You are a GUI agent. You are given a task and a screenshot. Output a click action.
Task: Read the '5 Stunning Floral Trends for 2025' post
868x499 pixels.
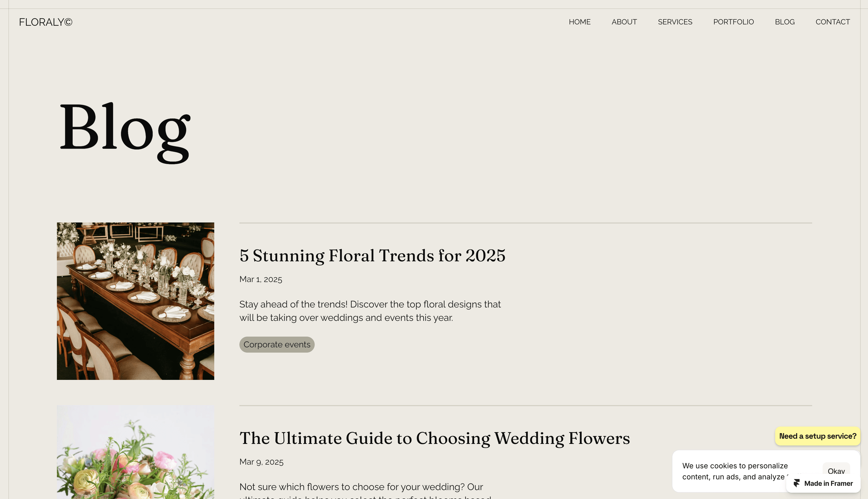tap(372, 255)
